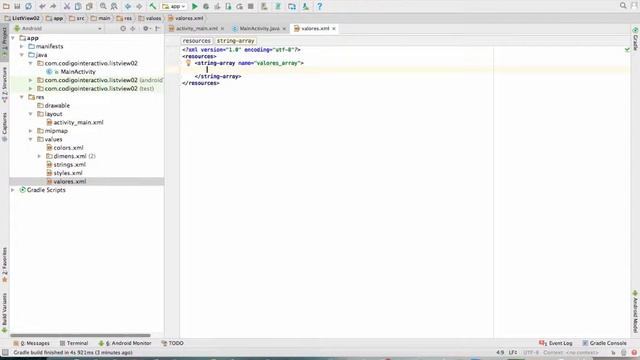640x360 pixels.
Task: Open the Terminal tool window
Action: [74, 343]
